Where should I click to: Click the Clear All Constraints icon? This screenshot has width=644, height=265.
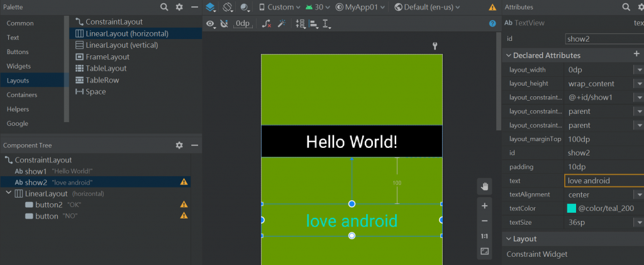pos(267,24)
